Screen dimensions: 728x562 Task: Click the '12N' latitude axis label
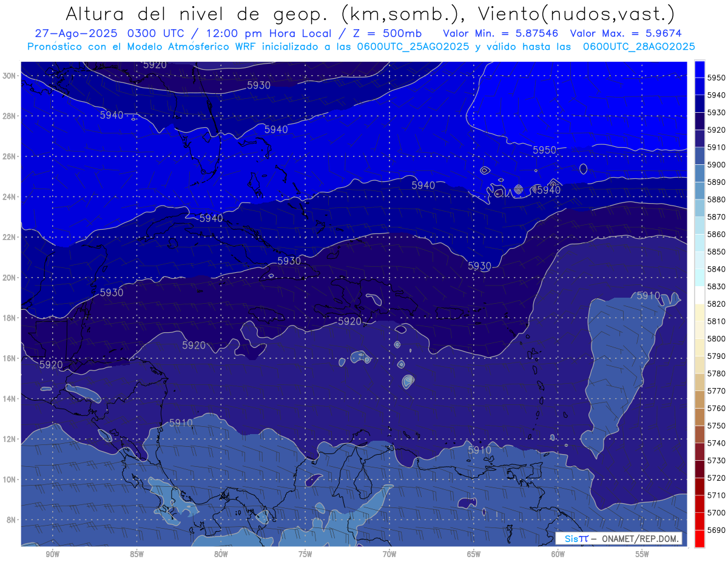point(9,439)
